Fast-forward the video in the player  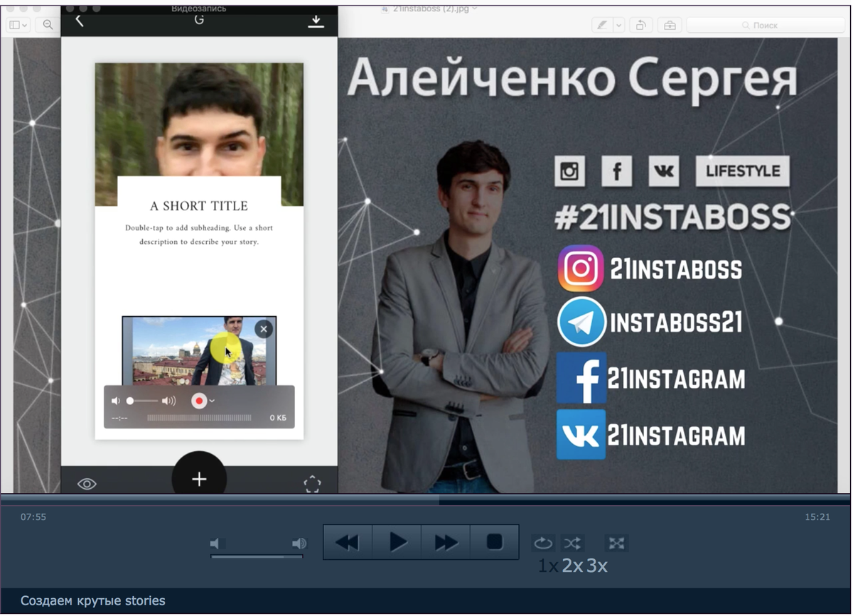tap(446, 542)
